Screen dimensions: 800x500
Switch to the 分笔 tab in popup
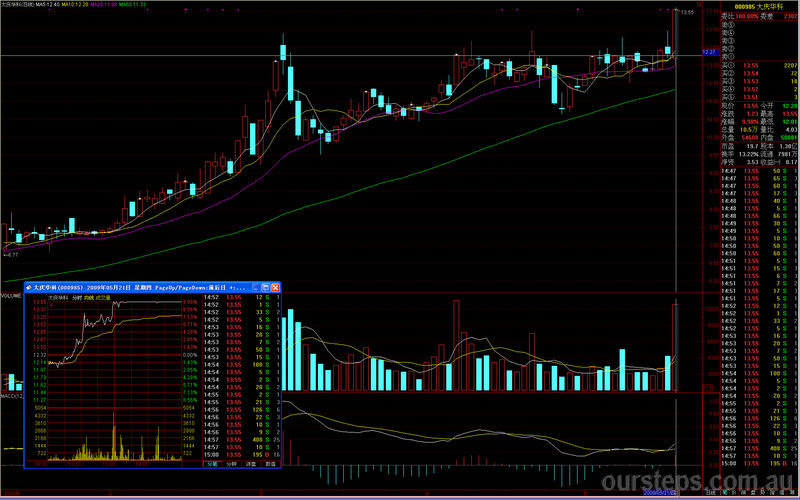[x=212, y=464]
